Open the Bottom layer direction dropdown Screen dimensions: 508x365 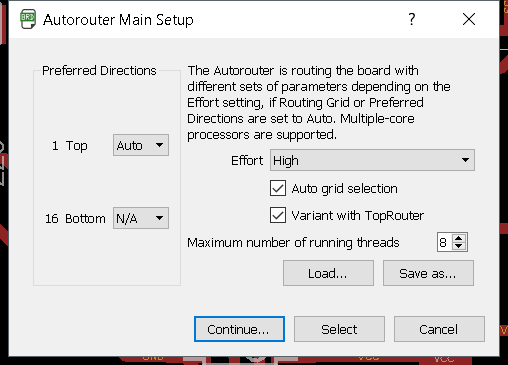point(141,218)
